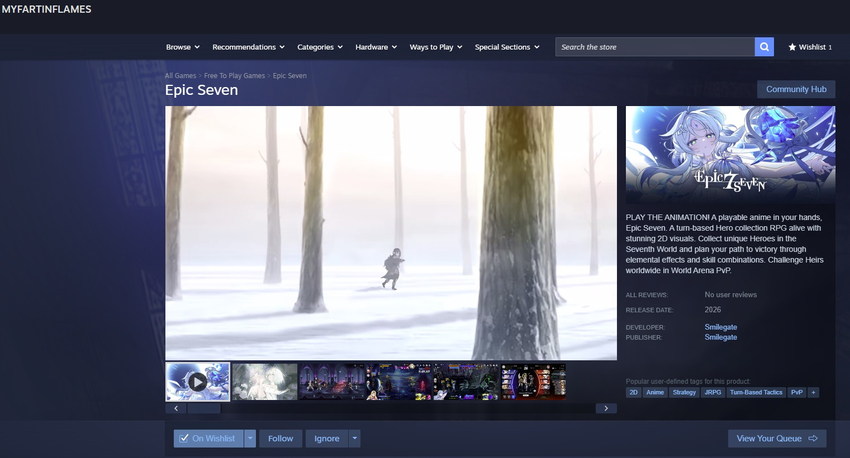Expand the Ways to Play menu
850x458 pixels.
point(436,47)
